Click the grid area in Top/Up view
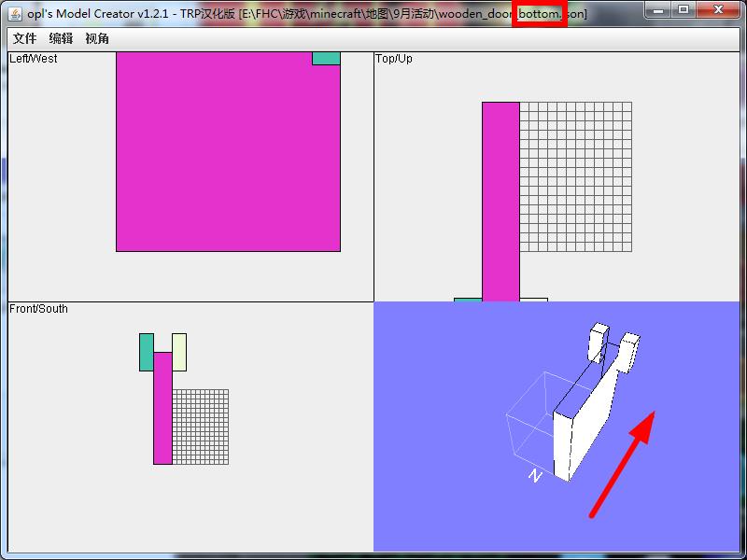The image size is (747, 560). (x=575, y=176)
